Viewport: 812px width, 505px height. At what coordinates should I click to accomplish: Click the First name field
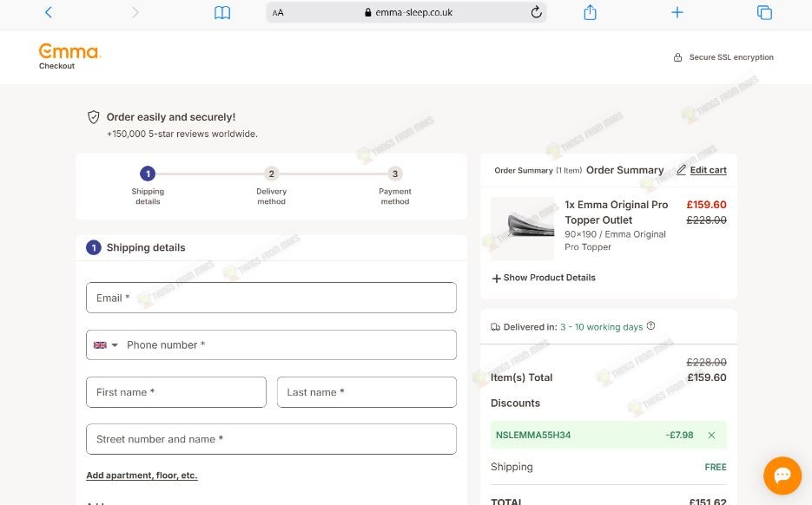tap(176, 392)
